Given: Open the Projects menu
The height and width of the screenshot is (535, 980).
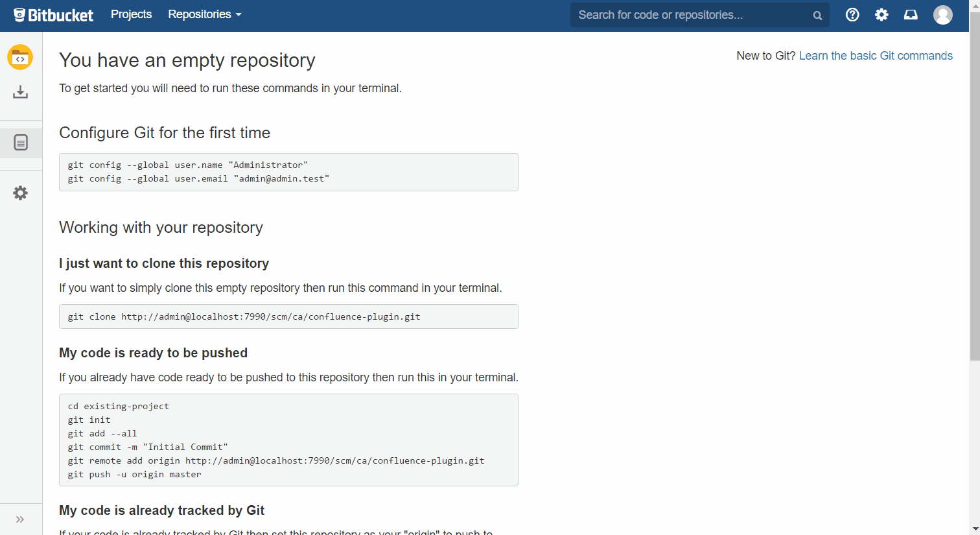Looking at the screenshot, I should point(131,14).
